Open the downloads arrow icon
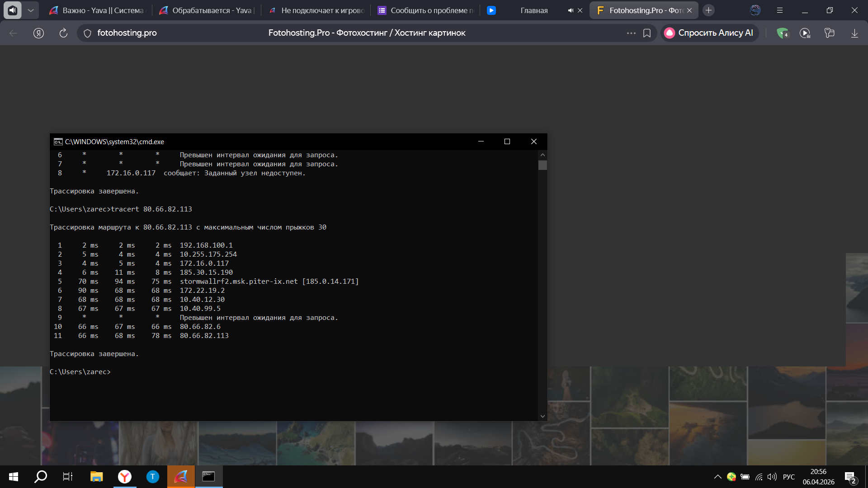Screen dimensions: 868x488 click(x=854, y=33)
